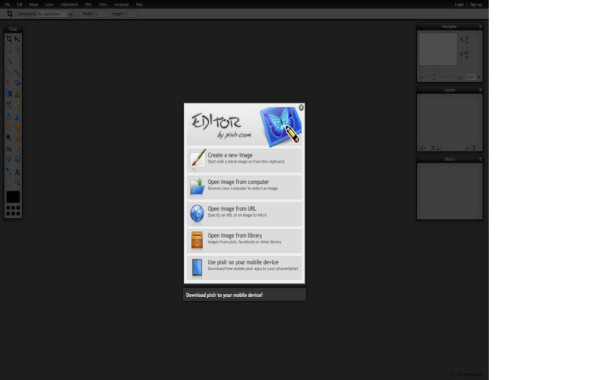Open the Image menu
Viewport: 594px width, 380px height.
click(34, 5)
